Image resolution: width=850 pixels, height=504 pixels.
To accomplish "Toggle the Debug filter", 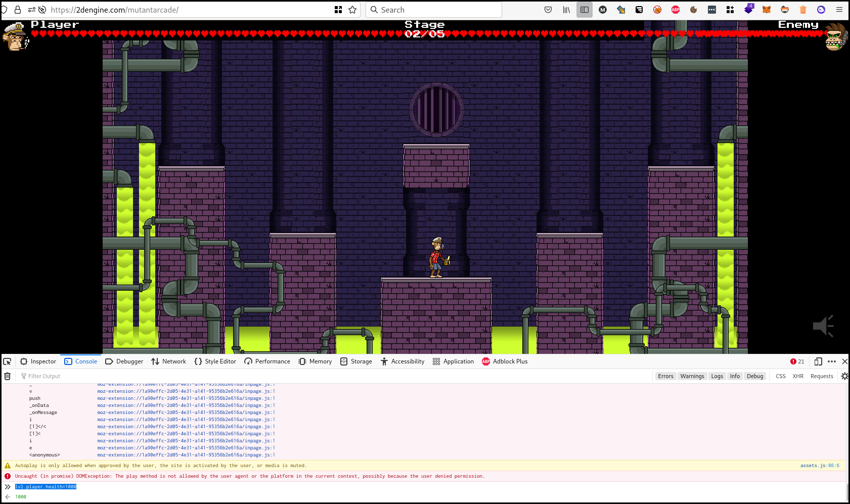I will point(755,376).
